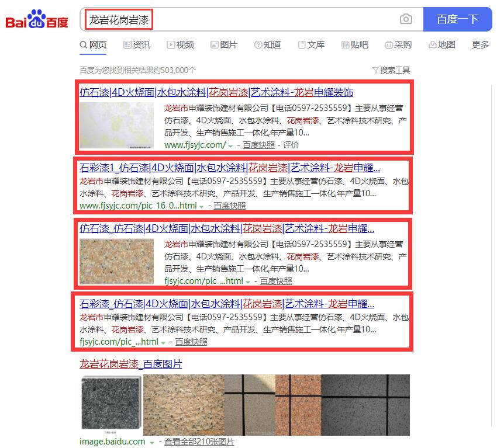Click the 资讯 news icon

[x=127, y=44]
